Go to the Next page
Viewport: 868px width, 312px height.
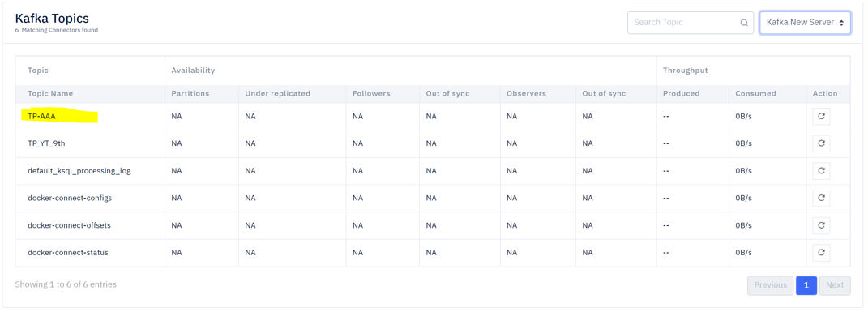(835, 285)
